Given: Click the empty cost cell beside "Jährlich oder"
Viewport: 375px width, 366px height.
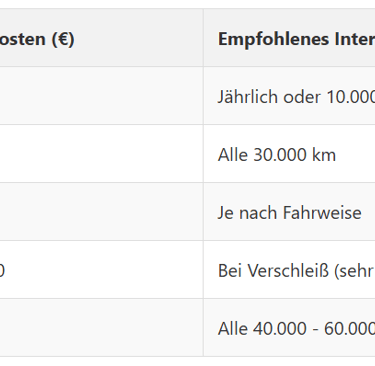Looking at the screenshot, I should tap(101, 96).
